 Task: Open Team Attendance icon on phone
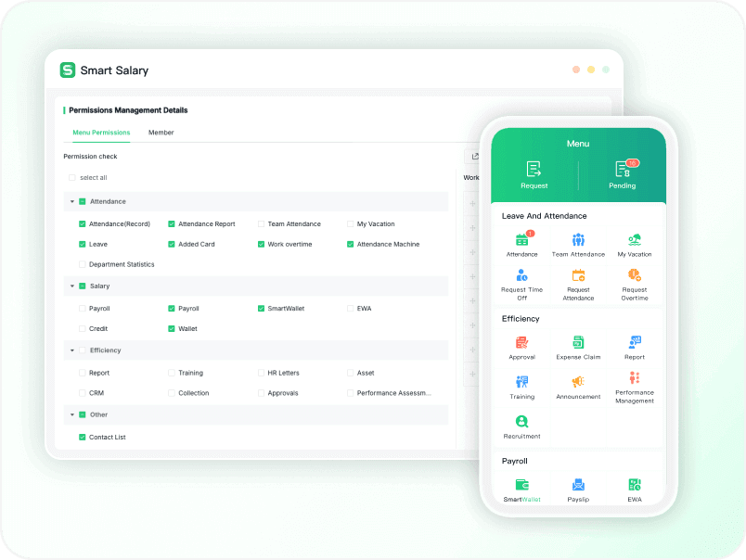tap(578, 239)
